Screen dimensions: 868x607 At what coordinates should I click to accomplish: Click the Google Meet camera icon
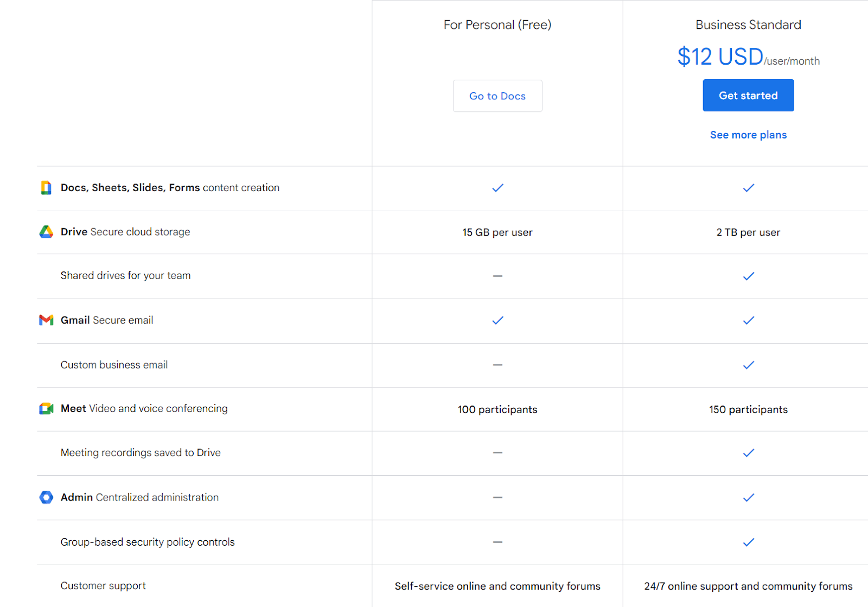pos(46,409)
